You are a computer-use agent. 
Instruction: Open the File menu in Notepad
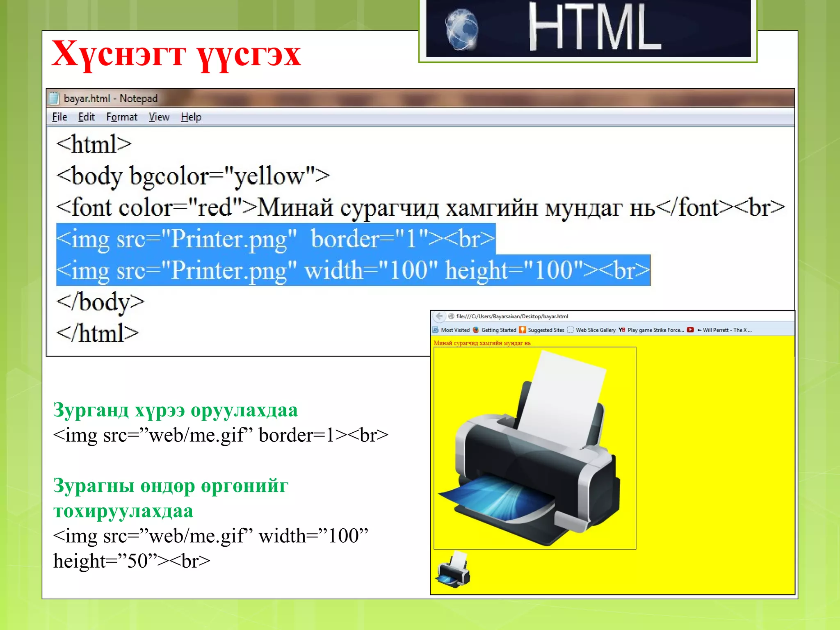(x=59, y=117)
